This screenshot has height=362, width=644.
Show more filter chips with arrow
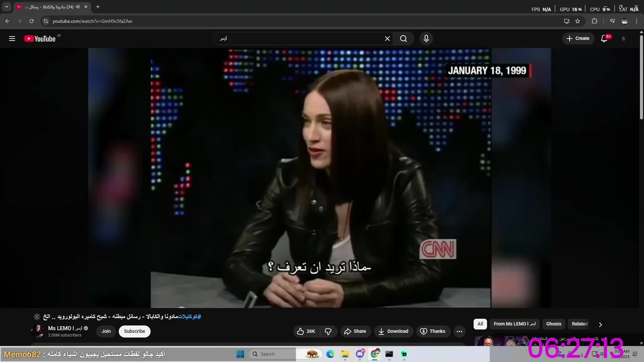tap(600, 324)
